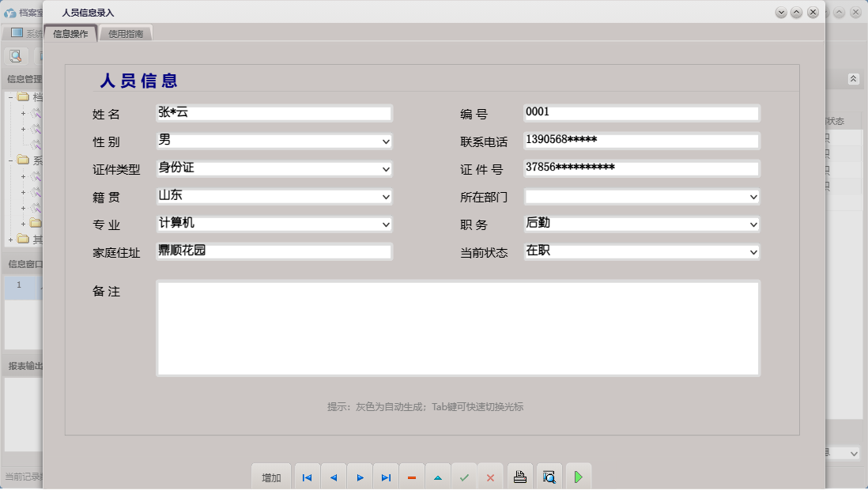Image resolution: width=868 pixels, height=494 pixels.
Task: Click inside the 姓名 name field
Action: (274, 112)
